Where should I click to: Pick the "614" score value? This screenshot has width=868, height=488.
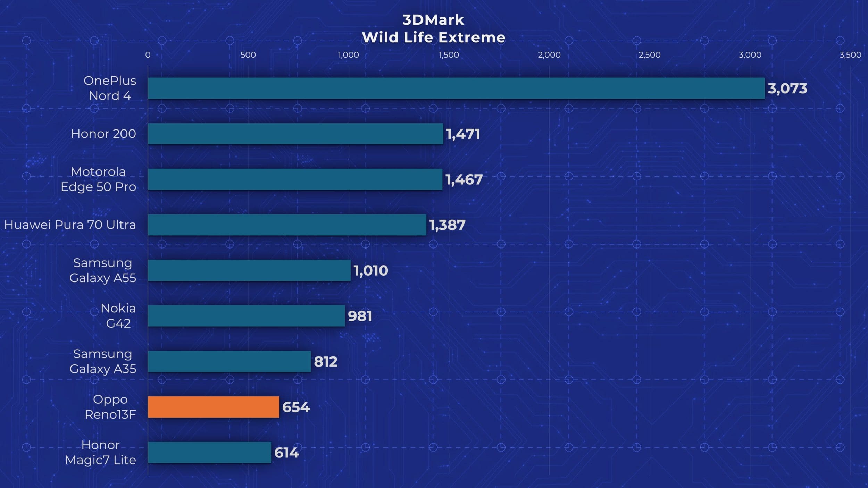pos(286,453)
